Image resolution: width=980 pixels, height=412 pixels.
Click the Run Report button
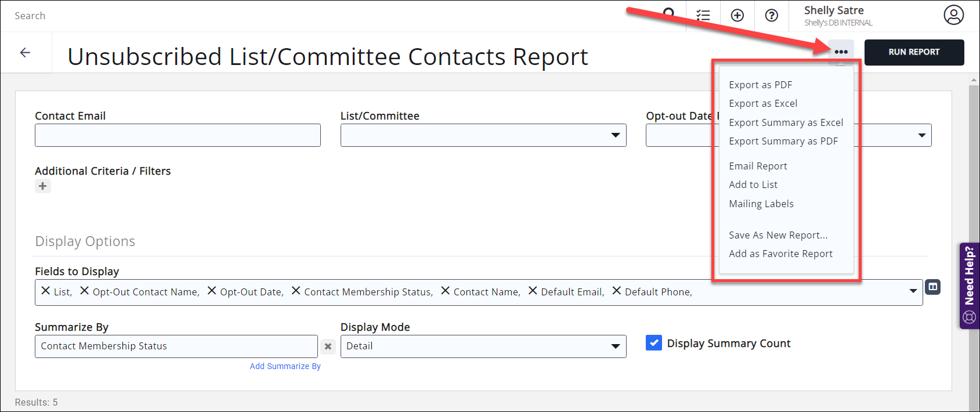(x=914, y=52)
